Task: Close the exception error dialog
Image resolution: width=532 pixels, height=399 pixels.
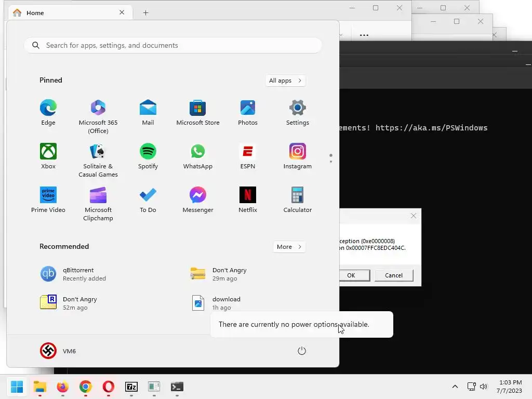Action: pos(413,216)
